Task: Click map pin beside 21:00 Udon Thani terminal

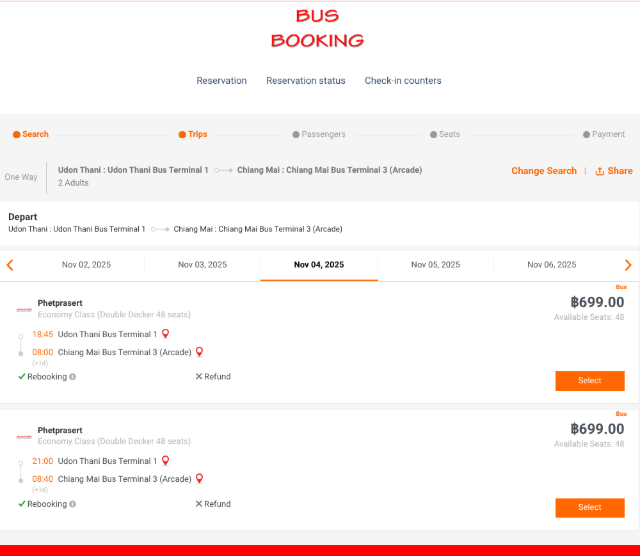Action: [x=166, y=461]
